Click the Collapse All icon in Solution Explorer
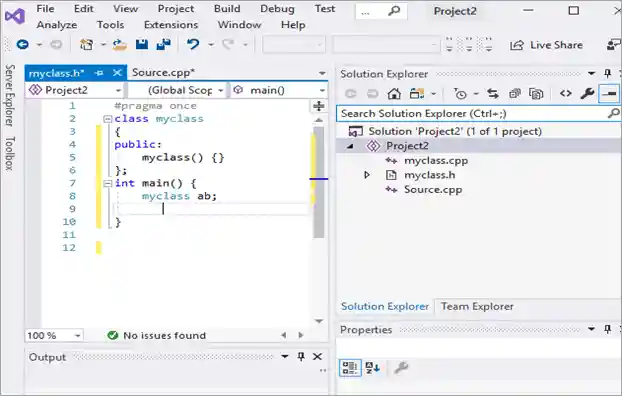 coord(515,94)
